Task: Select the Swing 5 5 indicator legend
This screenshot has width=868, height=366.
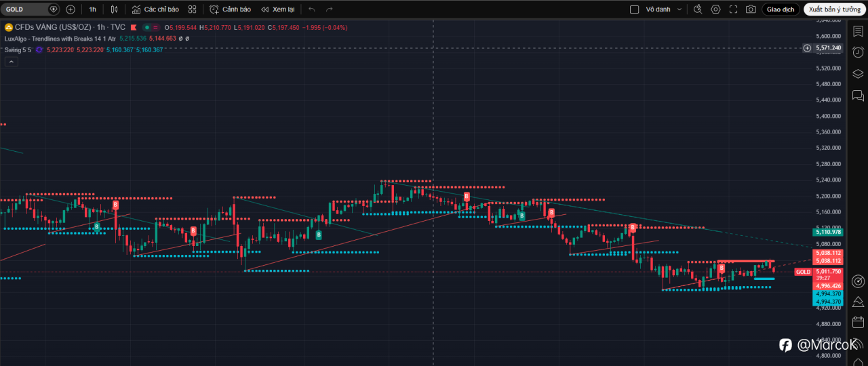Action: (18, 50)
